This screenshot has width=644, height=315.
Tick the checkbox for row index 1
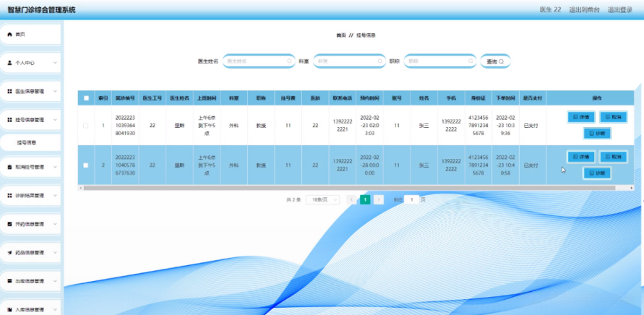tap(86, 126)
